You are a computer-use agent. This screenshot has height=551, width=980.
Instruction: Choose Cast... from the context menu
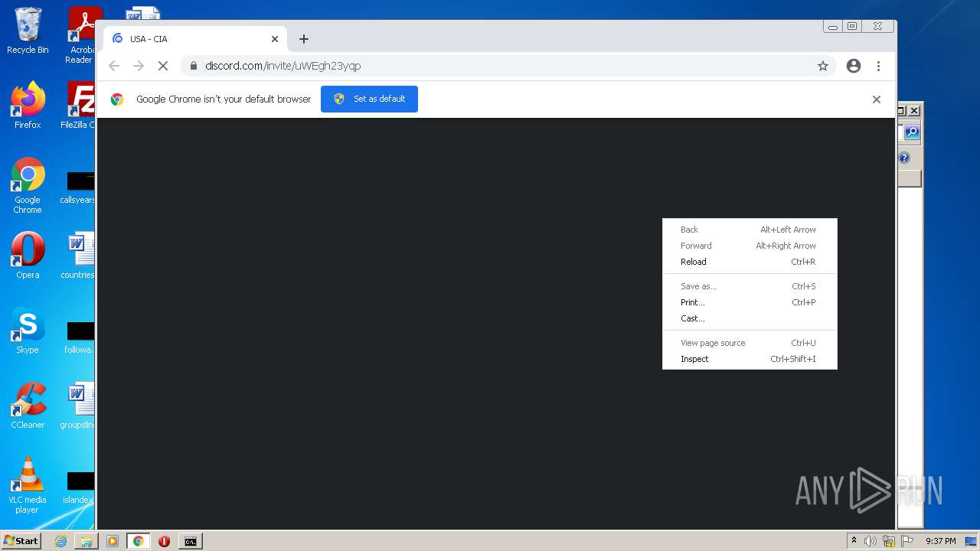point(750,318)
